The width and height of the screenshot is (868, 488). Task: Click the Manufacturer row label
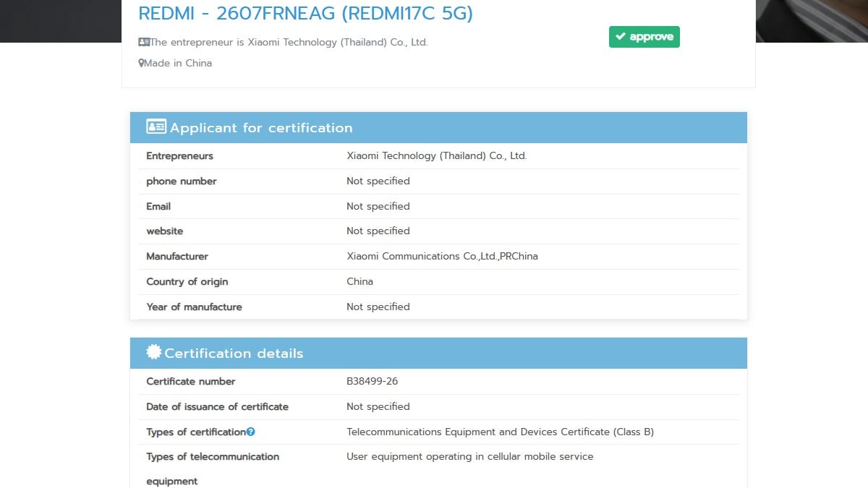pyautogui.click(x=177, y=256)
